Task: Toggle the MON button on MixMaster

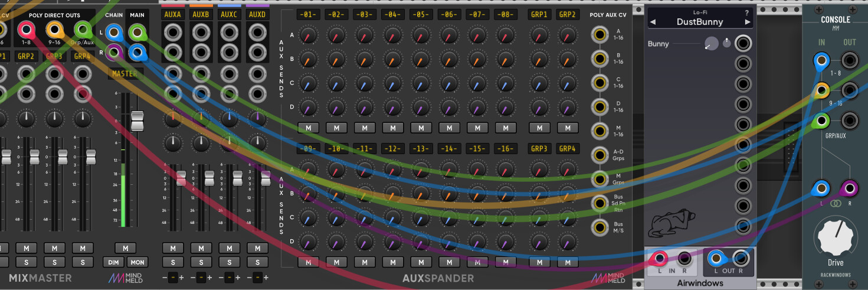Action: (137, 262)
